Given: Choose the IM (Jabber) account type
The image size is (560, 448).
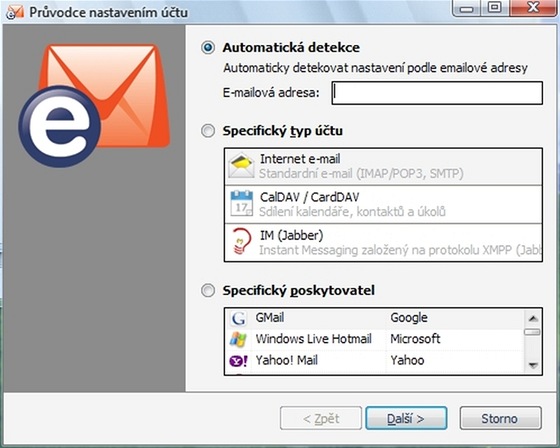Looking at the screenshot, I should tap(383, 243).
